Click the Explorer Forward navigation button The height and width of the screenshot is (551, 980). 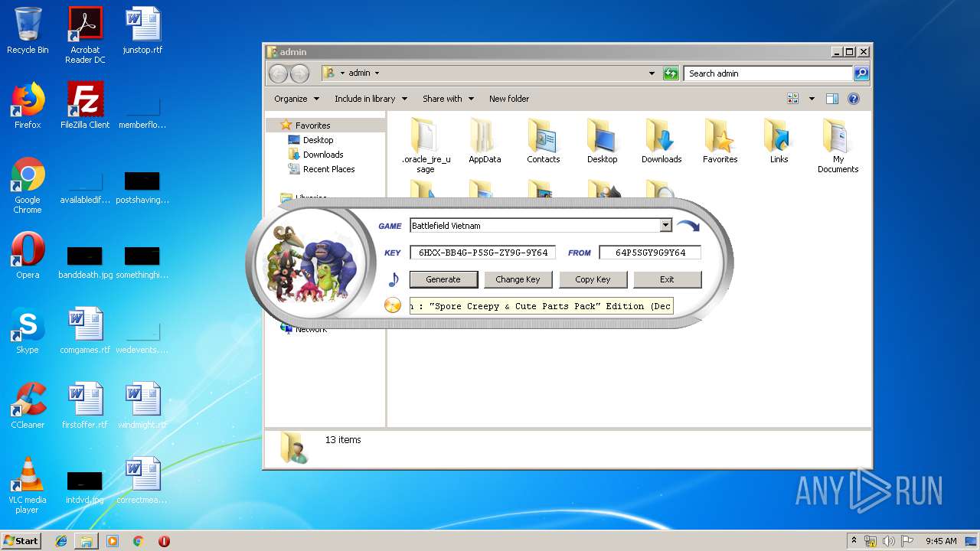(x=299, y=73)
